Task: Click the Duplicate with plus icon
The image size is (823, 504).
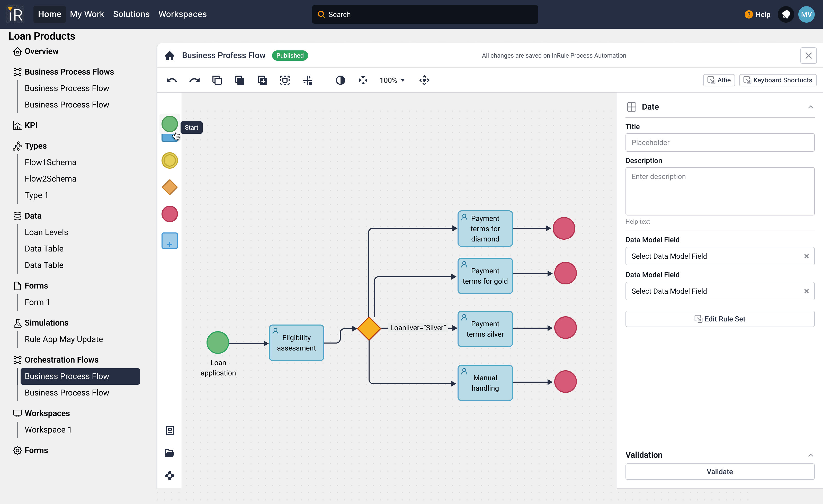Action: pyautogui.click(x=262, y=80)
